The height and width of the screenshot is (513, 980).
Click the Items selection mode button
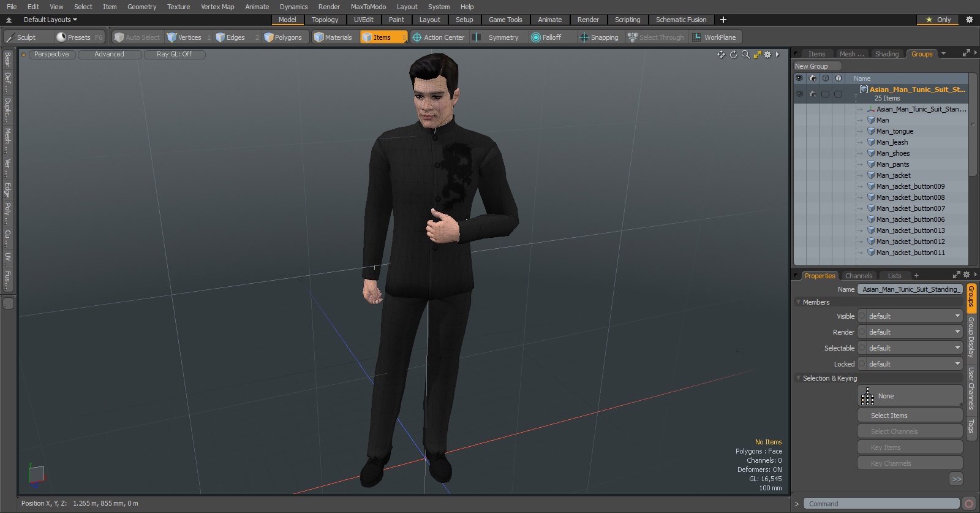click(383, 37)
